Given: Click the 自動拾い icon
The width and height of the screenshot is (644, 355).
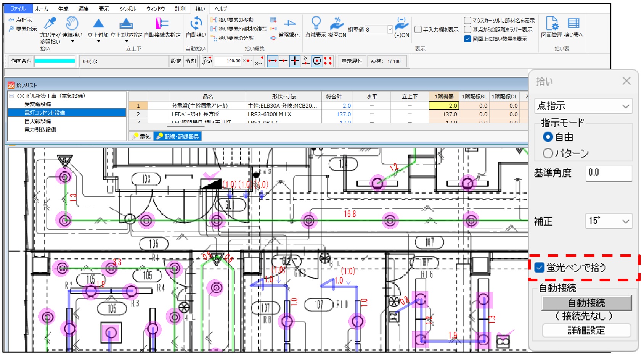Looking at the screenshot, I should pos(196,24).
